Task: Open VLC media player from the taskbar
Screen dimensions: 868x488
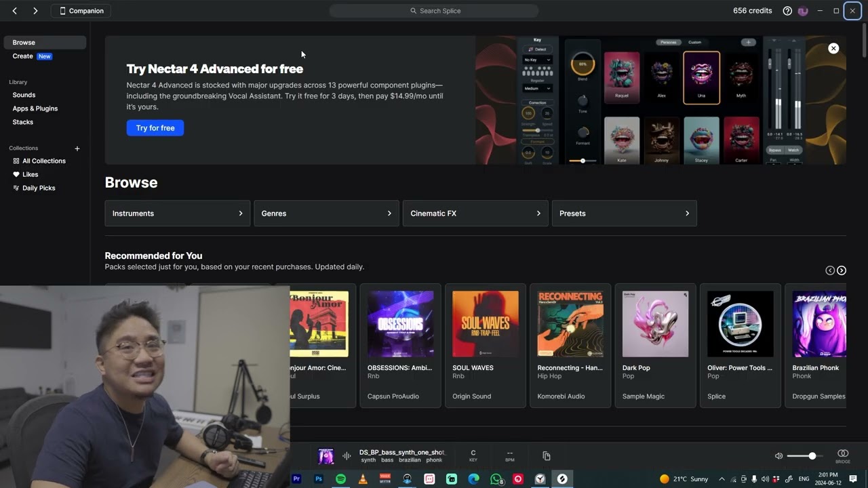Action: (363, 479)
